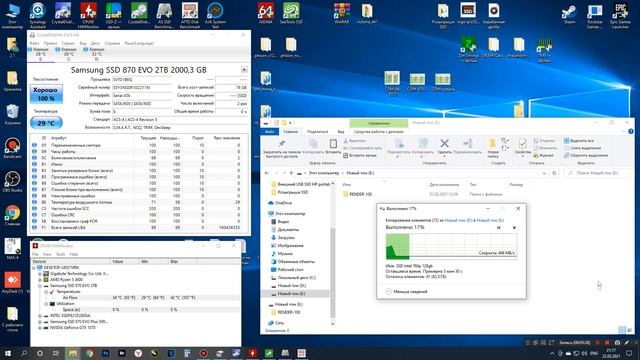Click Select All in Explorer ribbon
The width and height of the screenshot is (640, 360).
point(579,141)
